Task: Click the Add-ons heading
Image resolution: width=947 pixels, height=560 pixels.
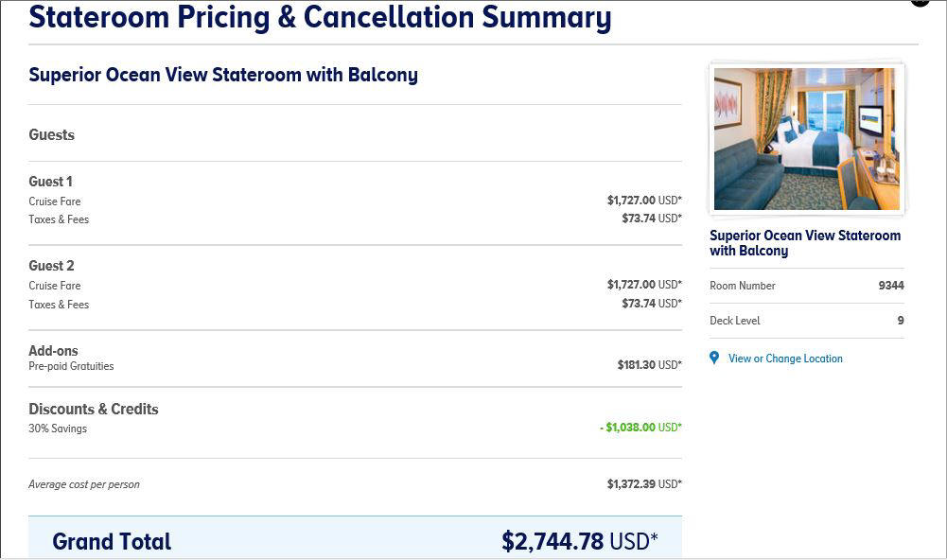Action: [53, 350]
